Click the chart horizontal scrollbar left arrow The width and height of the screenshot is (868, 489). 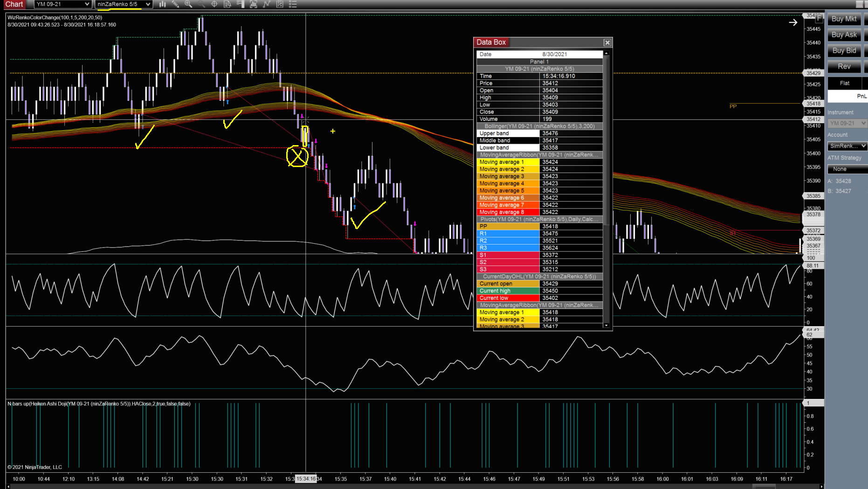8,487
